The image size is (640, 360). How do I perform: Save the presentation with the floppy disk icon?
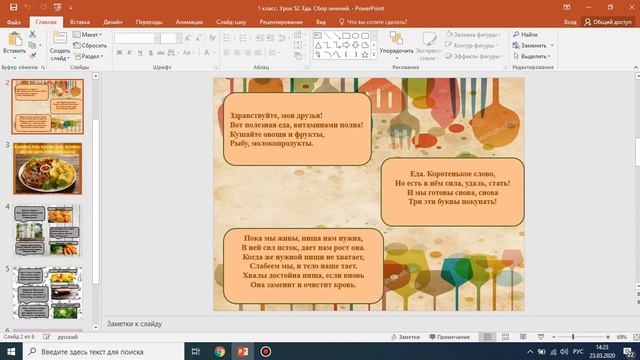(13, 7)
